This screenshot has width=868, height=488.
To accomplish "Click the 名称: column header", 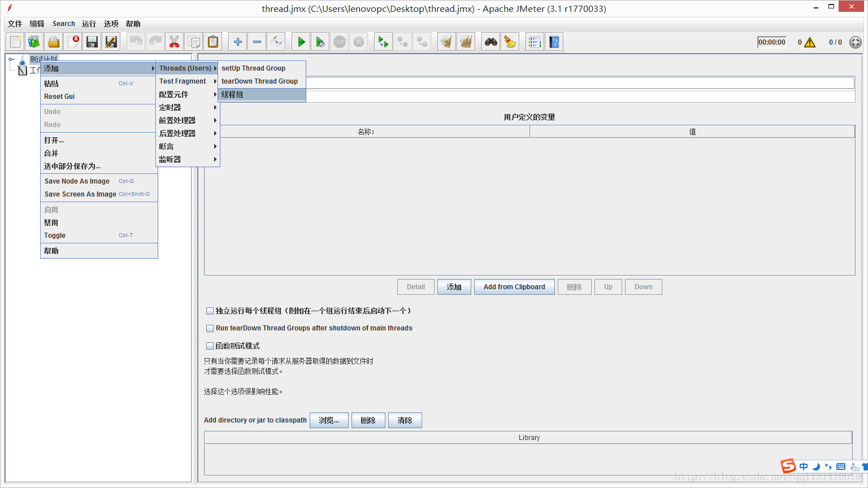I will (367, 132).
